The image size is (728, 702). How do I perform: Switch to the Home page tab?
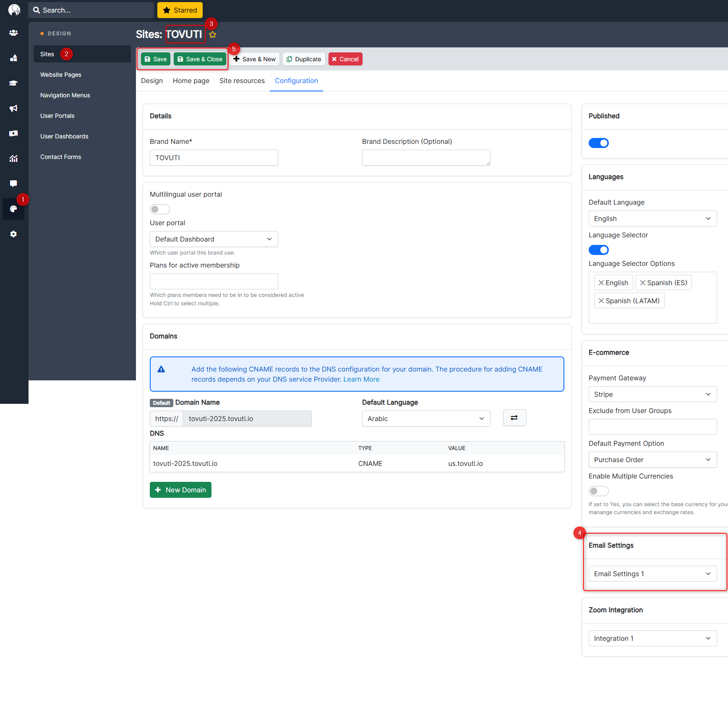pyautogui.click(x=191, y=81)
